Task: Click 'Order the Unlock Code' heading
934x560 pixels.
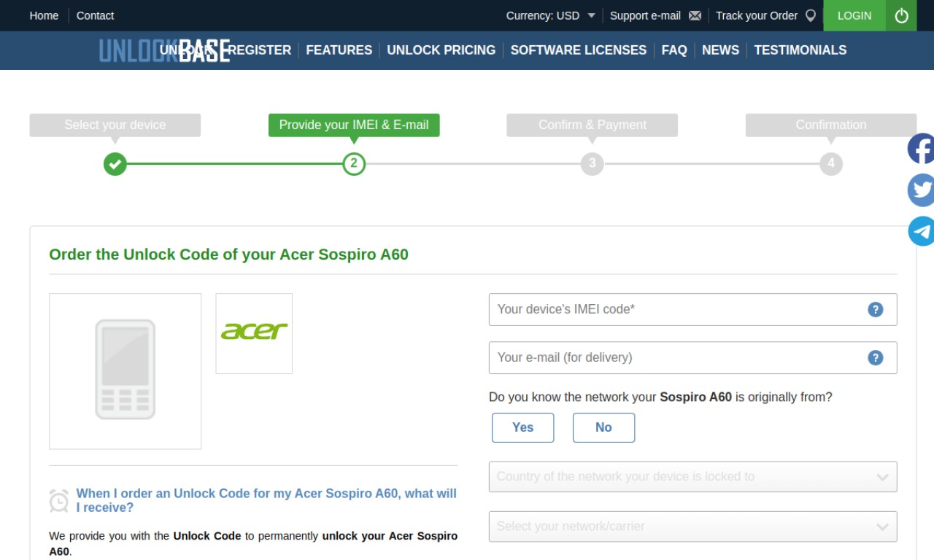Action: point(228,254)
